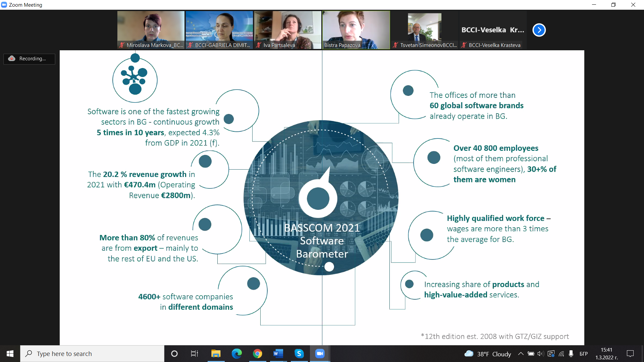
Task: Open Google Chrome from taskbar
Action: [258, 354]
